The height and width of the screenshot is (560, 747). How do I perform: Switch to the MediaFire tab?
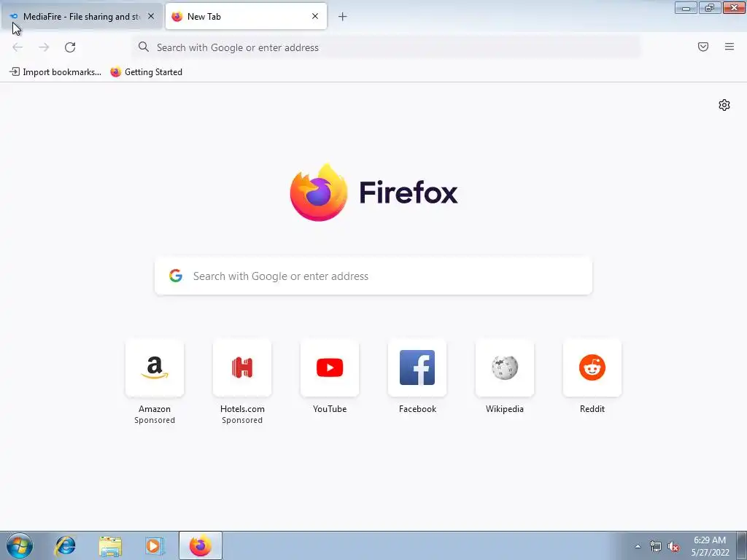(x=81, y=16)
